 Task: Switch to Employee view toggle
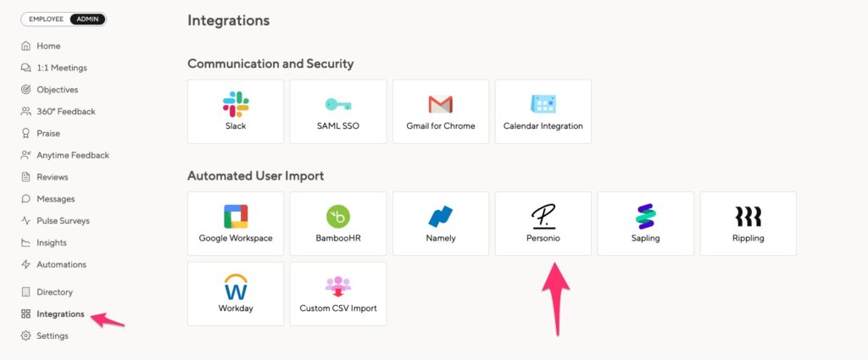47,19
